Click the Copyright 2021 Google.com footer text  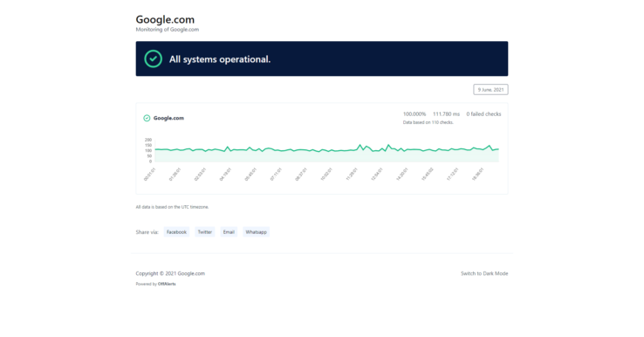170,273
